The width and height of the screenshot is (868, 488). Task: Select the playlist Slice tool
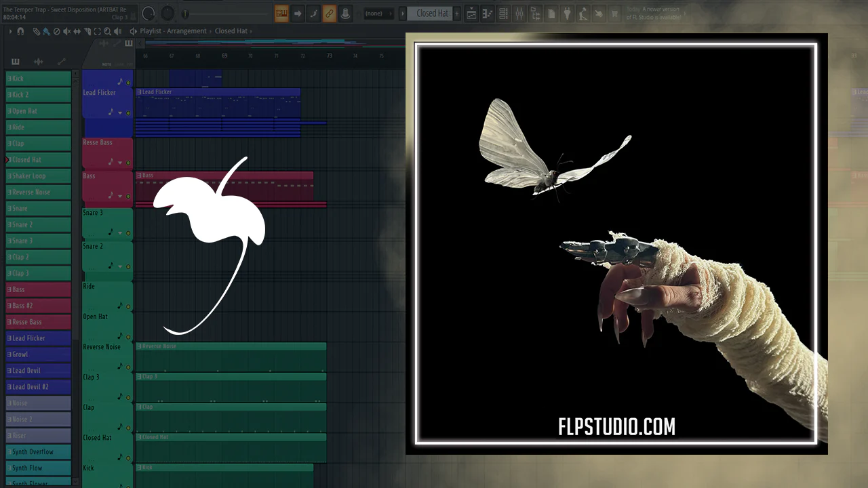(87, 31)
